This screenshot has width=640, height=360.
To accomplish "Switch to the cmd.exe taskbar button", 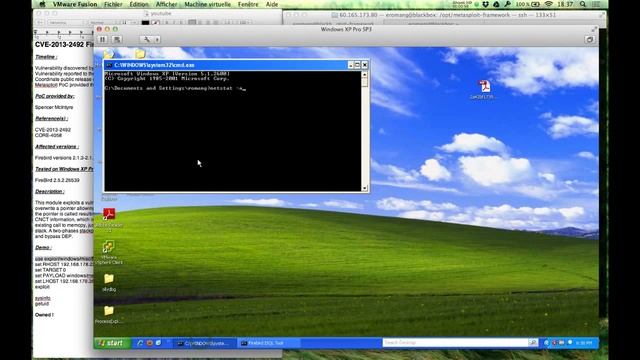I will pyautogui.click(x=204, y=343).
